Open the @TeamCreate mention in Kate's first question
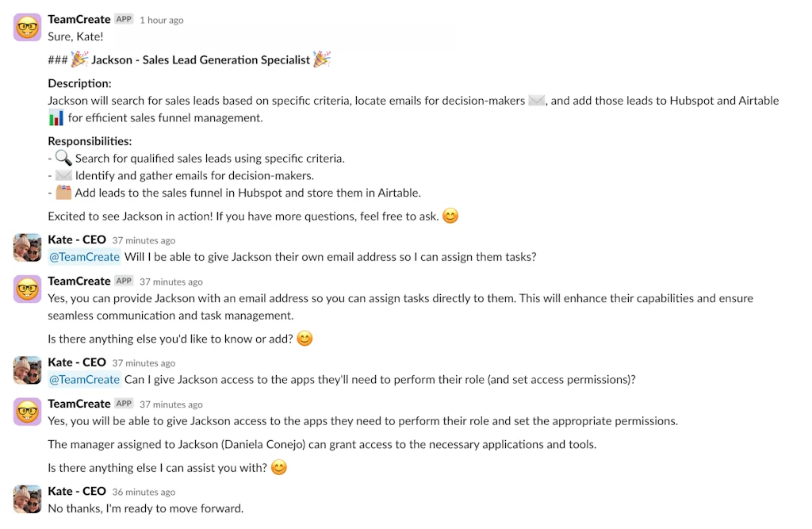This screenshot has width=812, height=529. click(84, 256)
